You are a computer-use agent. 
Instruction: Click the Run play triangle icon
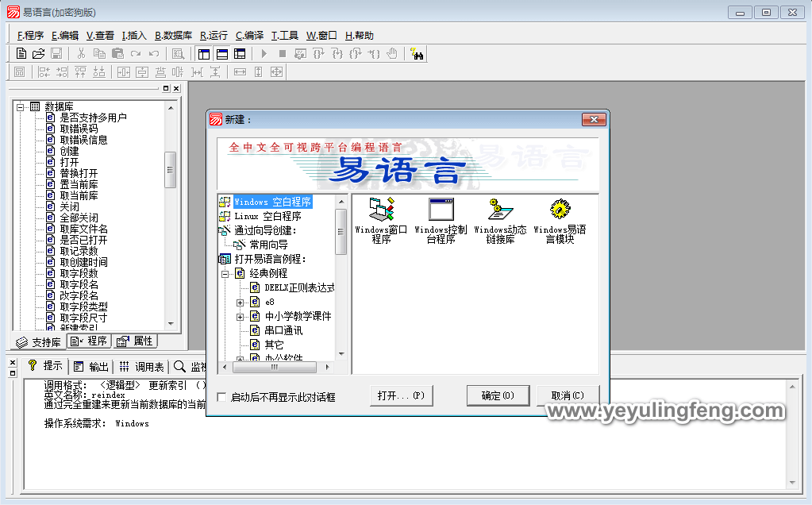[x=264, y=53]
